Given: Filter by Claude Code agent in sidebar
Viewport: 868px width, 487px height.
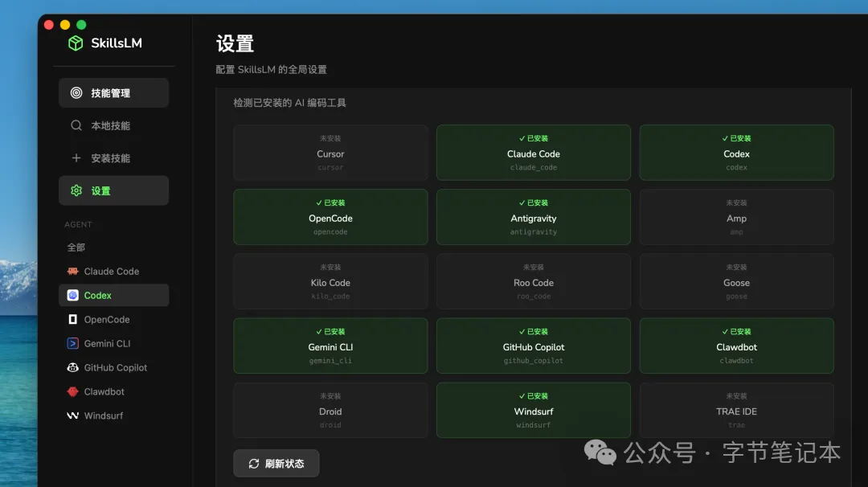Looking at the screenshot, I should coord(111,271).
